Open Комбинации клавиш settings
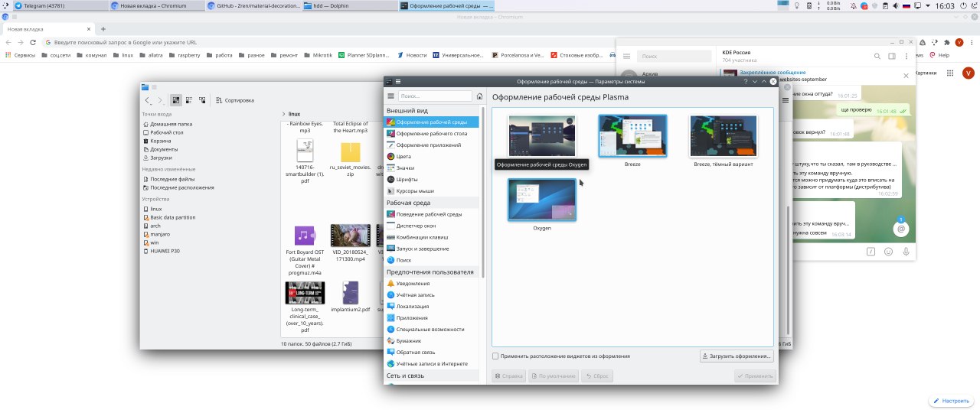980x413 pixels. point(433,237)
